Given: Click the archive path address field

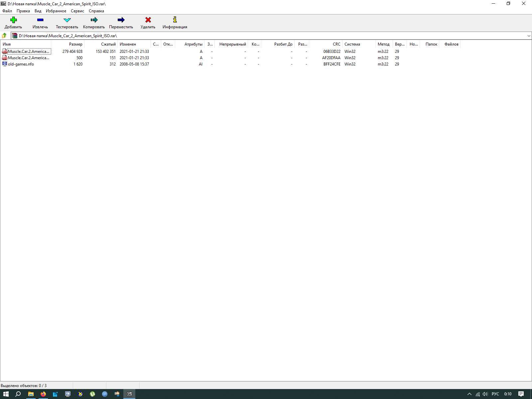Looking at the screenshot, I should tap(271, 36).
